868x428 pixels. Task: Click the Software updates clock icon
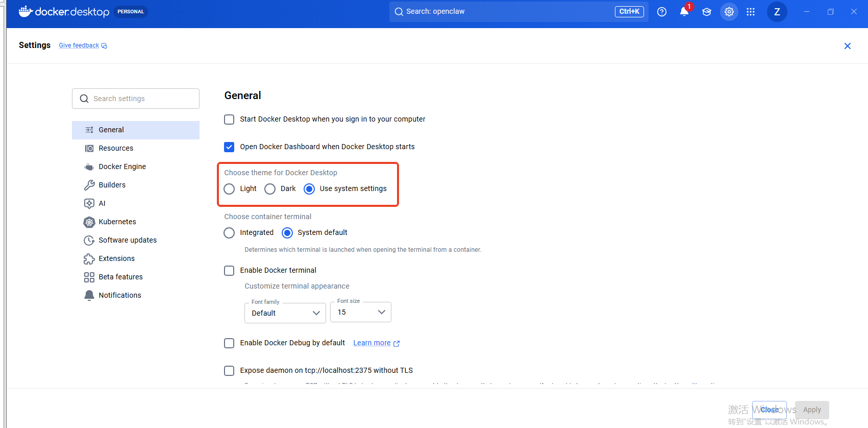point(89,241)
